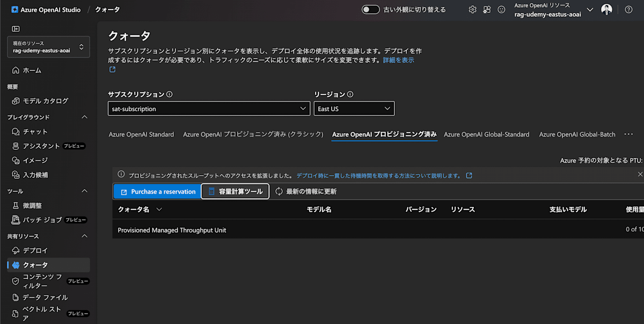Click the directory switch icon beside the gear
This screenshot has width=644, height=324.
pos(487,10)
